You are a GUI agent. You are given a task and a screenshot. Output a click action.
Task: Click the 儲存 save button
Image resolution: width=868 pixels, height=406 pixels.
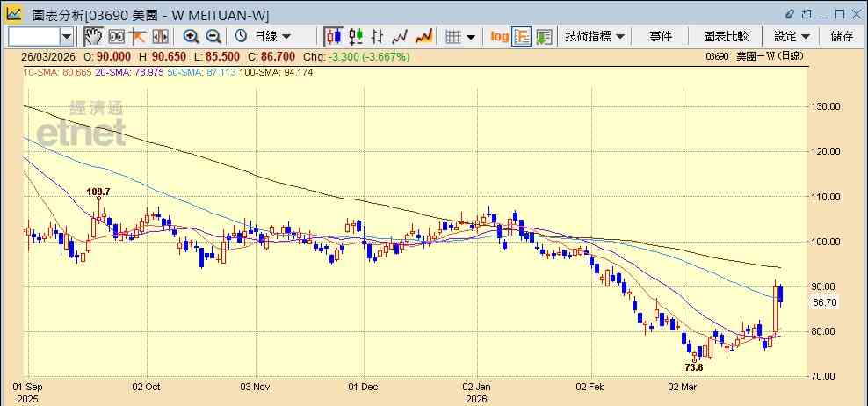coord(842,37)
